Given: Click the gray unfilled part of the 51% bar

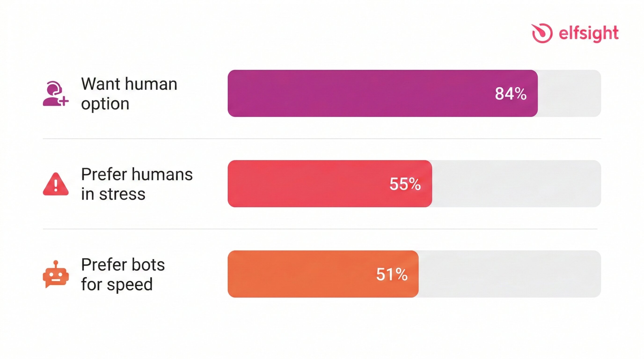Looking at the screenshot, I should click(x=509, y=274).
